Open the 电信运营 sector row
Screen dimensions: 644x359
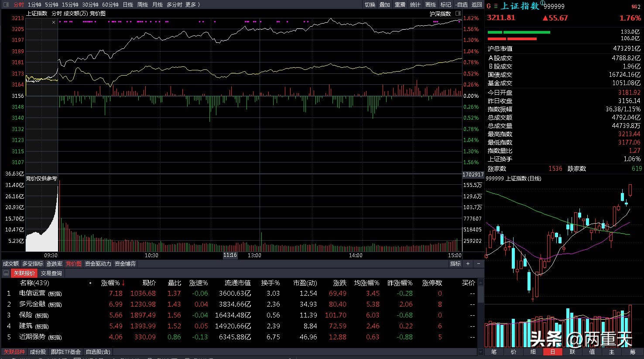click(x=32, y=293)
